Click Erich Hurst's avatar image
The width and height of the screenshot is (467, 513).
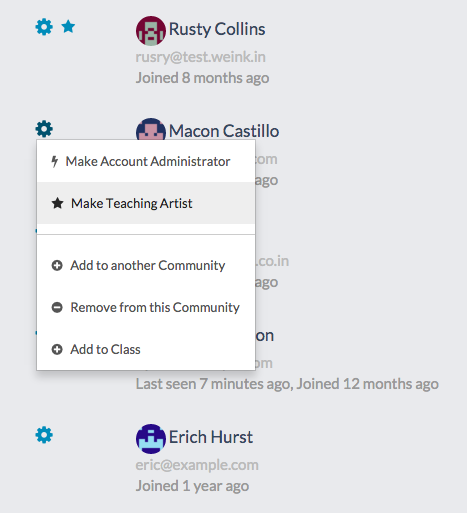pos(151,439)
